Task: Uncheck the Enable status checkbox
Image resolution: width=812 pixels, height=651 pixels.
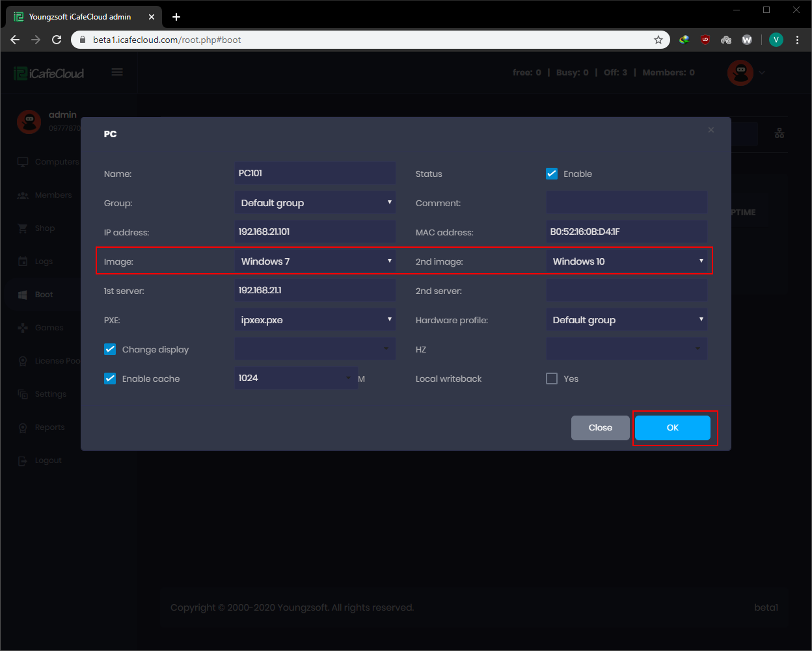Action: pyautogui.click(x=552, y=173)
